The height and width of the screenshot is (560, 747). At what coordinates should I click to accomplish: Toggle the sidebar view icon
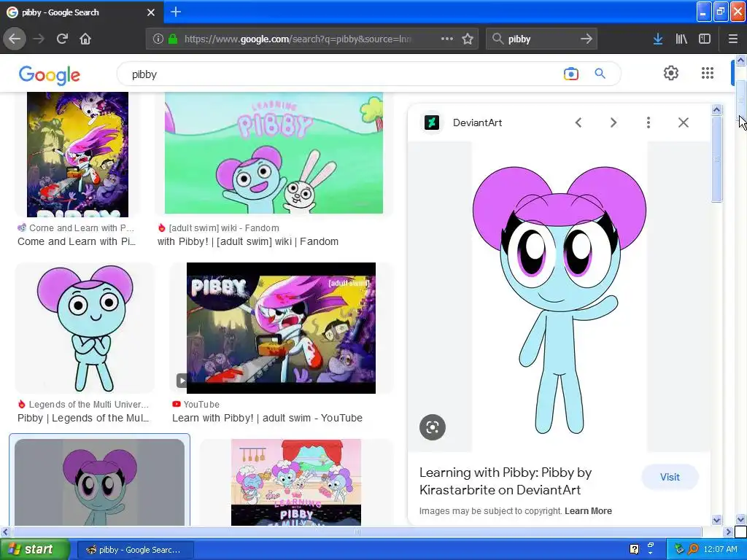(705, 39)
